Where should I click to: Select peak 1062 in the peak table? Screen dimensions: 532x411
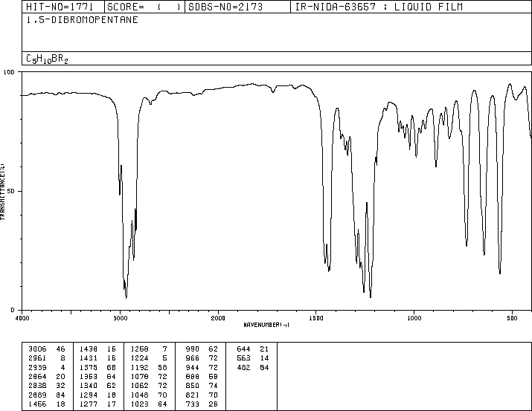(x=140, y=386)
